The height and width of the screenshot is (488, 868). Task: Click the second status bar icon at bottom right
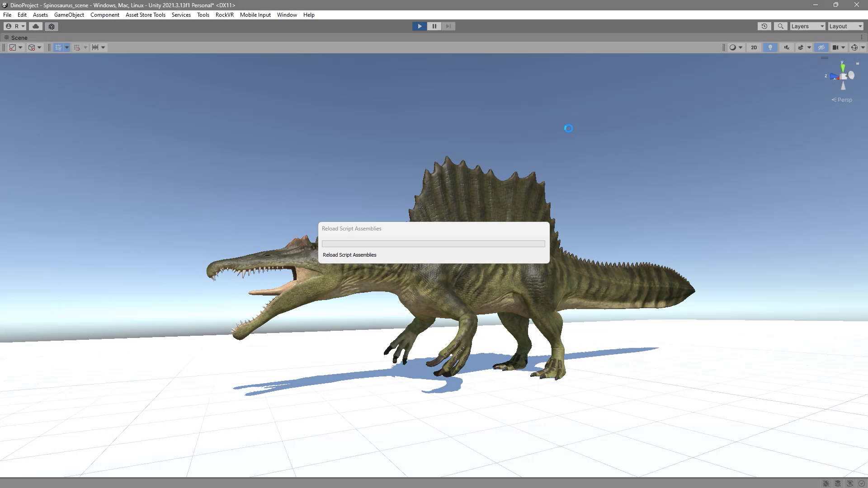(x=838, y=483)
